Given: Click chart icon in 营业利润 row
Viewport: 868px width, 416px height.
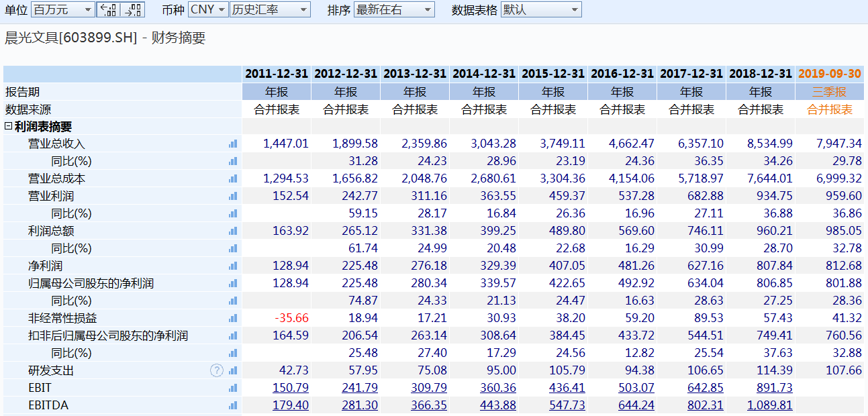Looking at the screenshot, I should (233, 196).
